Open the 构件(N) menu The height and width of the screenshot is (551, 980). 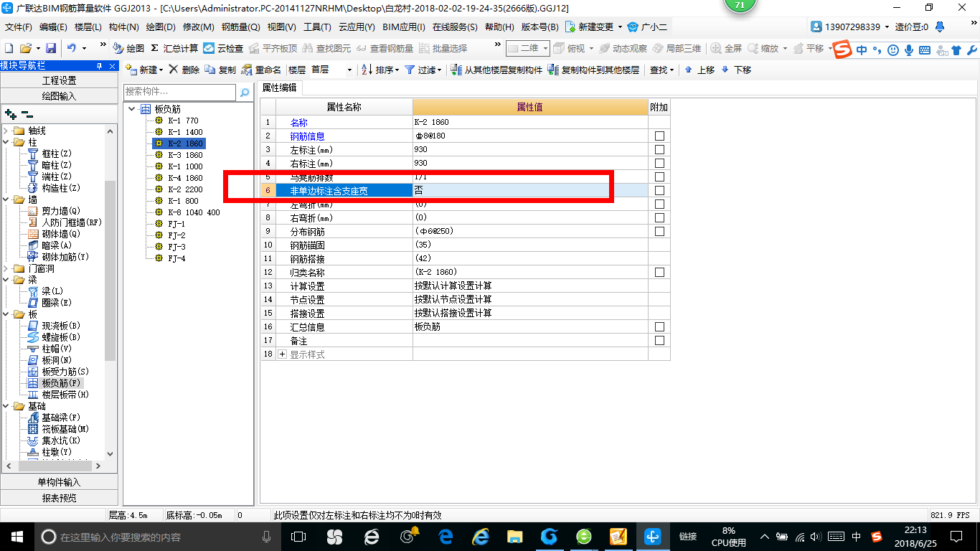[123, 27]
